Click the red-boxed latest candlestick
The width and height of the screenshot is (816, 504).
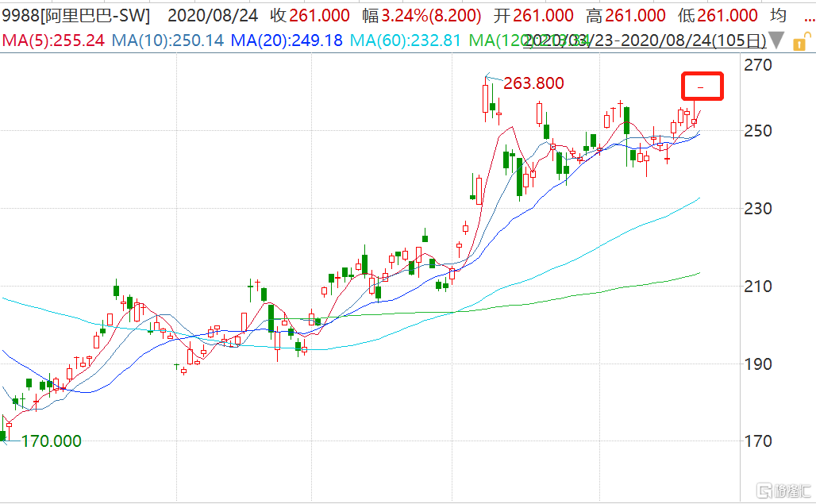click(701, 86)
